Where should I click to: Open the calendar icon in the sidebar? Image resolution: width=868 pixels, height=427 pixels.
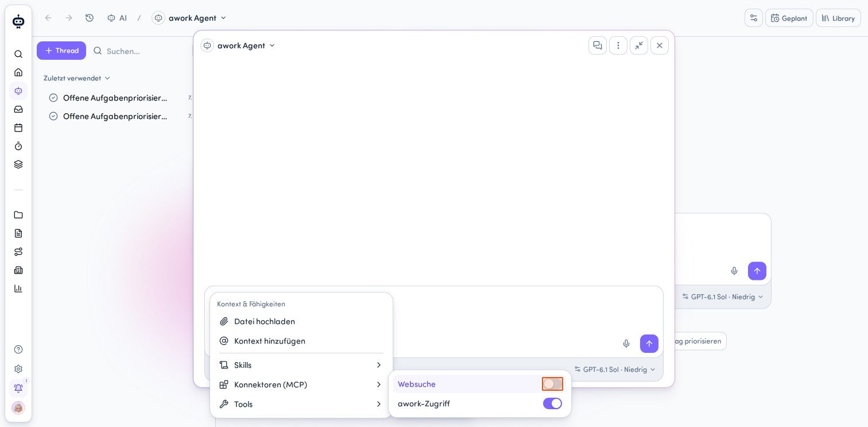tap(18, 128)
